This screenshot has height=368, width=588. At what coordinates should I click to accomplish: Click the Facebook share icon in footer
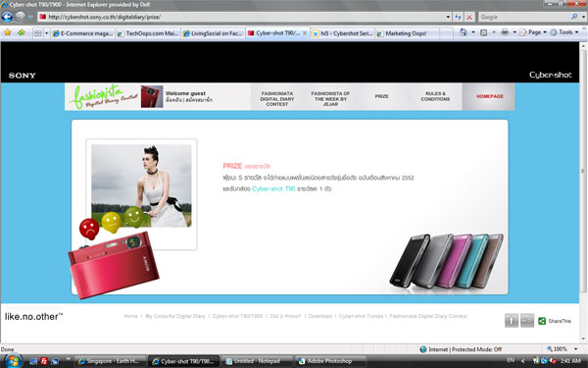(x=512, y=320)
